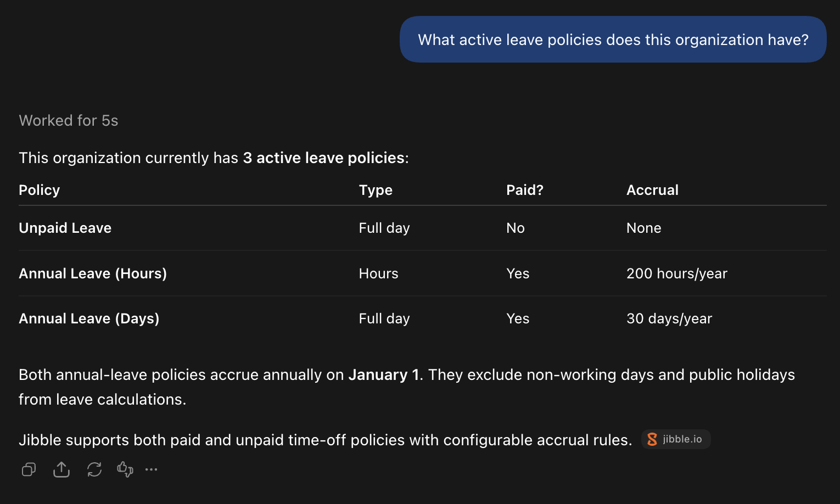This screenshot has height=504, width=840.
Task: Copy the response with the copy icon
Action: click(x=29, y=469)
